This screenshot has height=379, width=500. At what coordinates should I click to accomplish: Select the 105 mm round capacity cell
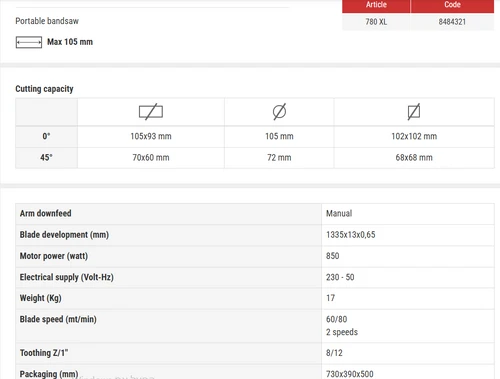point(279,136)
